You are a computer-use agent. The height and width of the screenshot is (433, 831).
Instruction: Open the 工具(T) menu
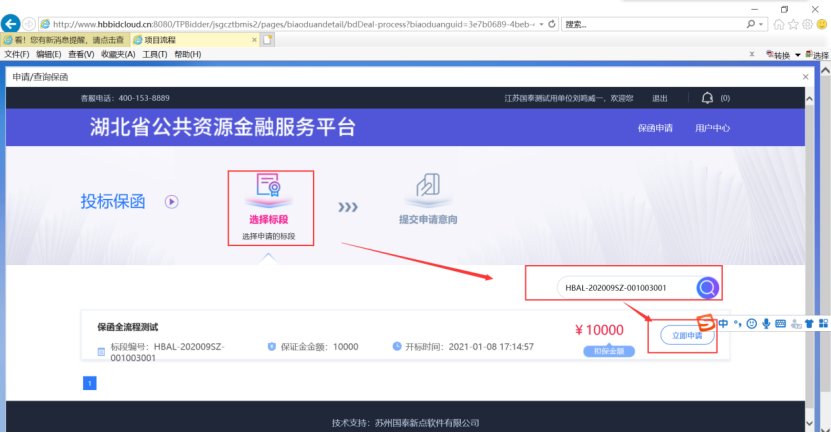tap(154, 54)
